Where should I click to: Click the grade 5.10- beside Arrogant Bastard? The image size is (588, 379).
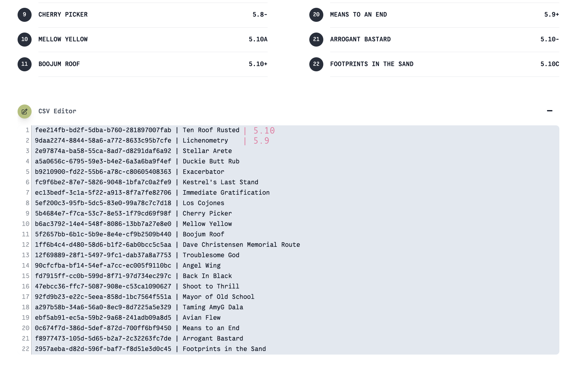550,39
